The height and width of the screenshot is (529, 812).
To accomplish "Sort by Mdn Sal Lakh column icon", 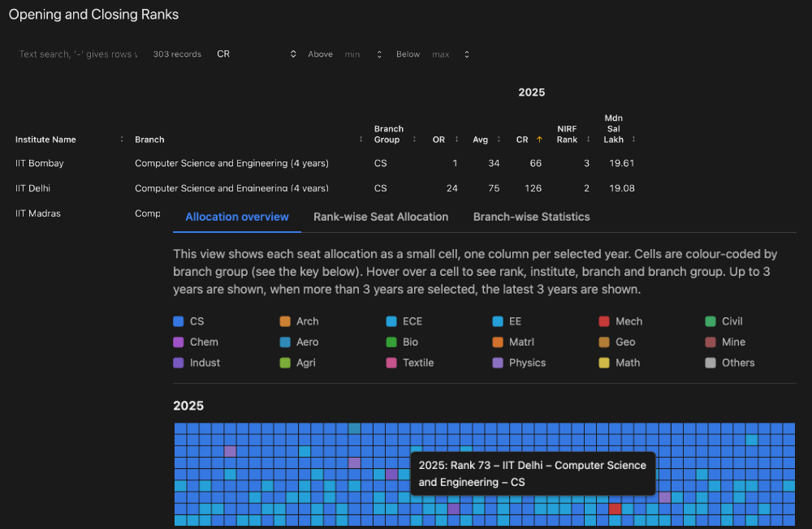I will tap(633, 140).
